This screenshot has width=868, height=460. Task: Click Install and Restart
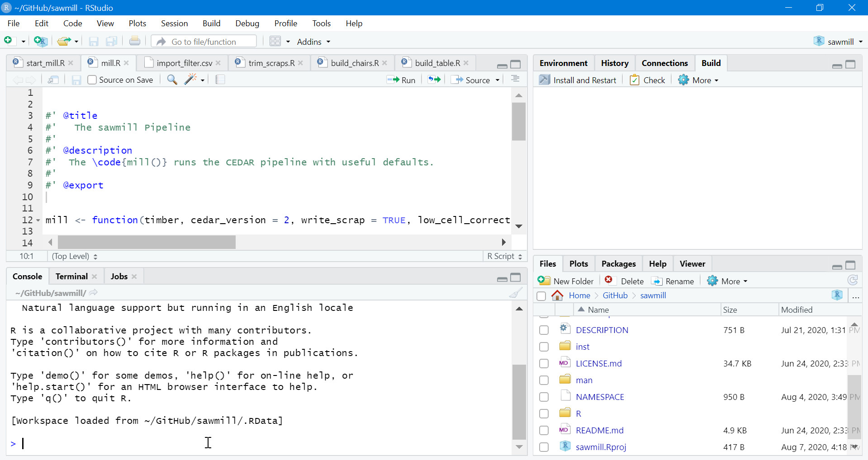pyautogui.click(x=578, y=80)
